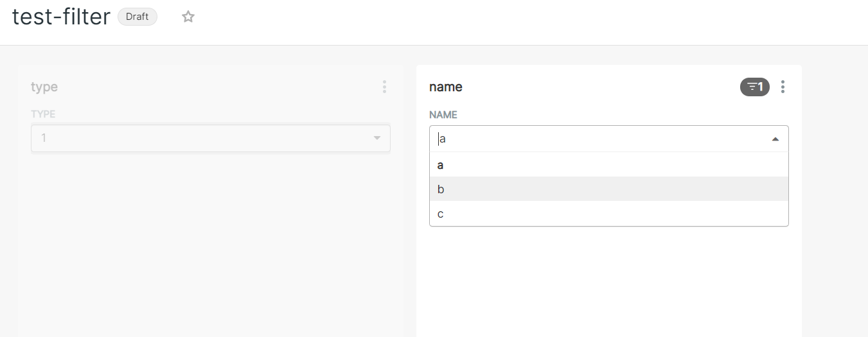
Task: Open the three-dot menu of the type panel
Action: point(384,87)
